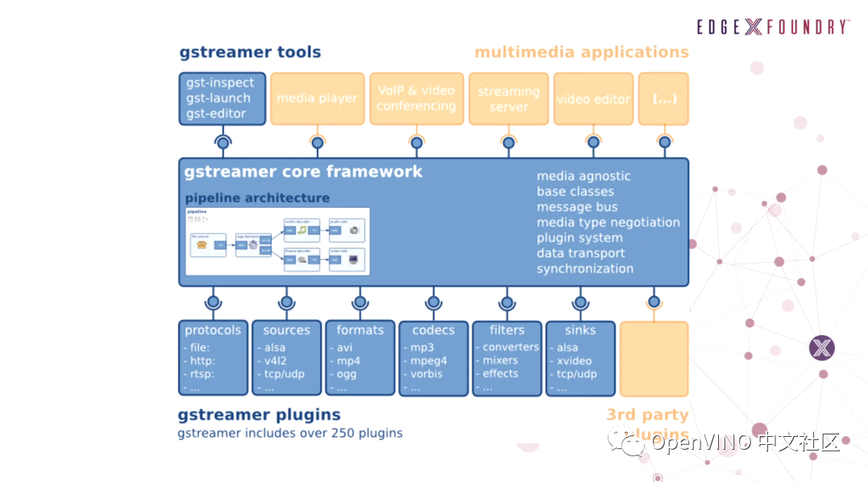Open the pipeline architecture diagram thumbnail
868x482 pixels.
(277, 241)
